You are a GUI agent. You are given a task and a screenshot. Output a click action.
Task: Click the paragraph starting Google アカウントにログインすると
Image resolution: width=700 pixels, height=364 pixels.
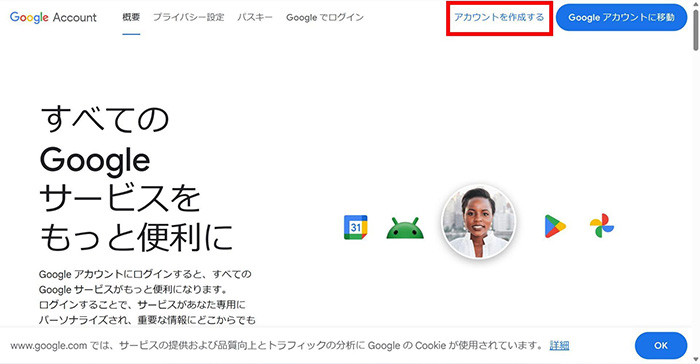147,297
